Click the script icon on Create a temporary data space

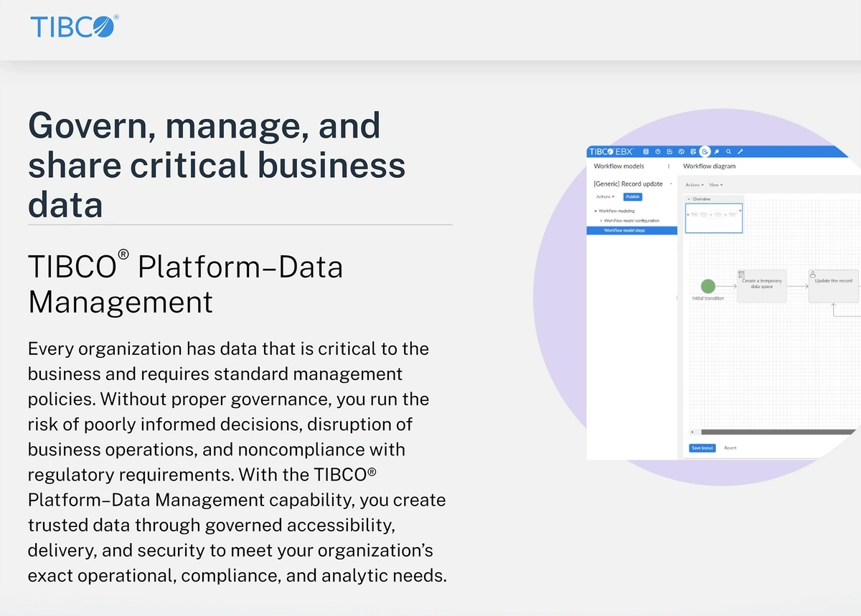(741, 274)
